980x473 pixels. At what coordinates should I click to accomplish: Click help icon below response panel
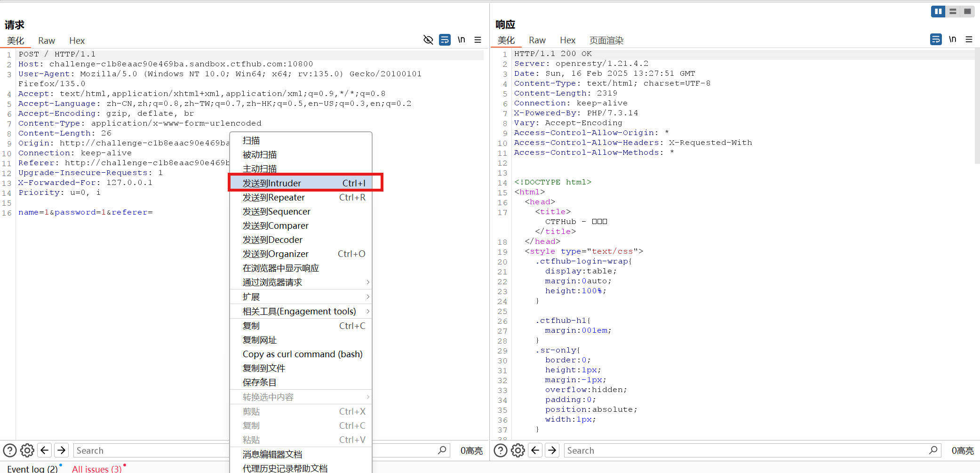501,450
